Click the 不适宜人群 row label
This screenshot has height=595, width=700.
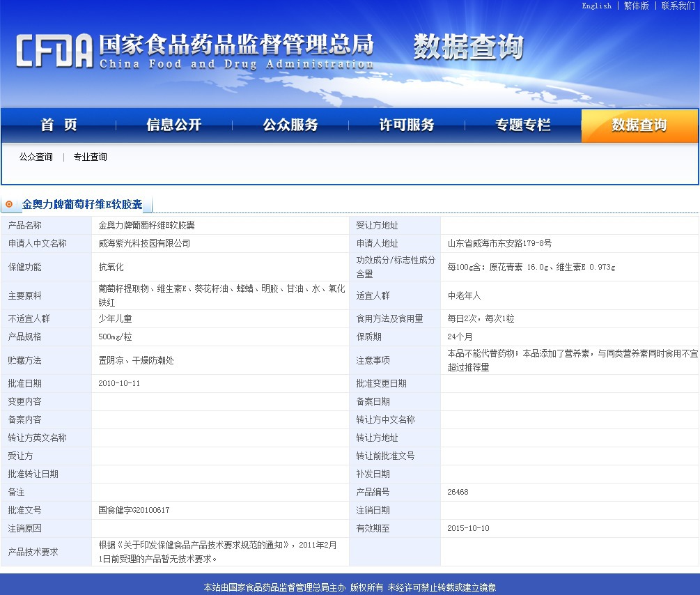[29, 318]
